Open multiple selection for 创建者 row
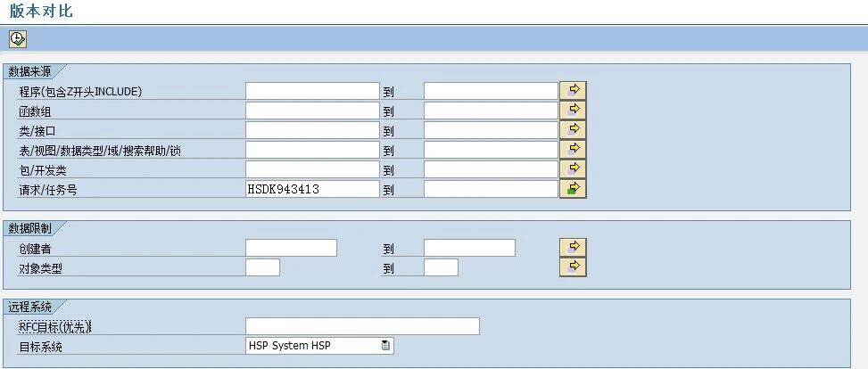The image size is (868, 369). coord(573,247)
